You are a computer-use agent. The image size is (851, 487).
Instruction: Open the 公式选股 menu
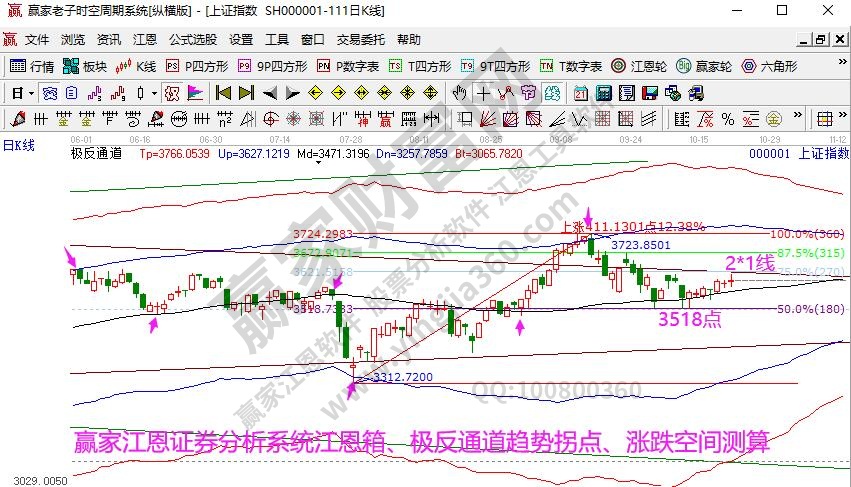[x=192, y=40]
